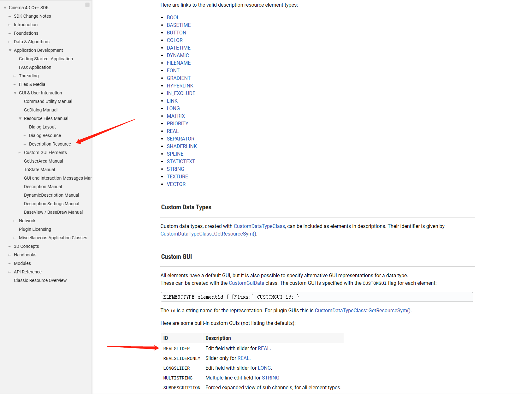
Task: Follow the FONT link
Action: pyautogui.click(x=173, y=70)
